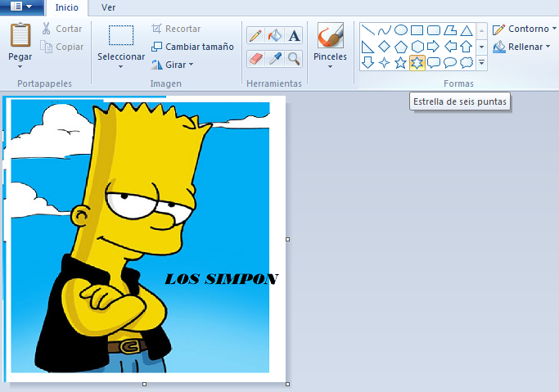Image resolution: width=559 pixels, height=392 pixels.
Task: Open the Pegar dropdown arrow
Action: coord(20,67)
